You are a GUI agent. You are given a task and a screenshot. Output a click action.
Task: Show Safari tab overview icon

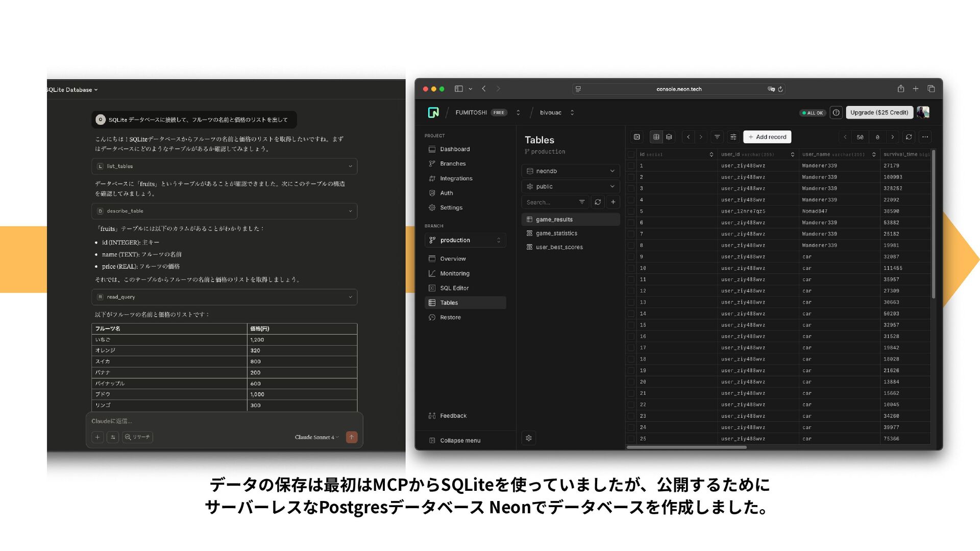point(931,89)
